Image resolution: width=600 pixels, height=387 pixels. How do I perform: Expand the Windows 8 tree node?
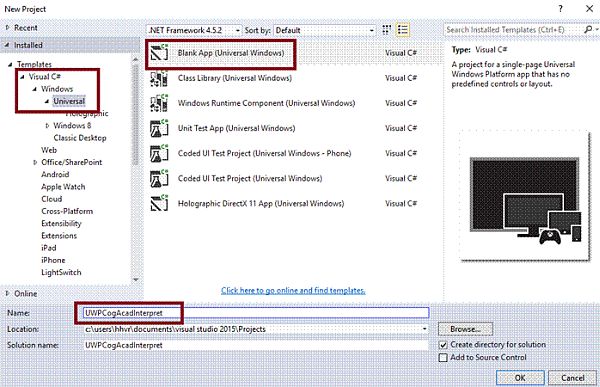47,126
